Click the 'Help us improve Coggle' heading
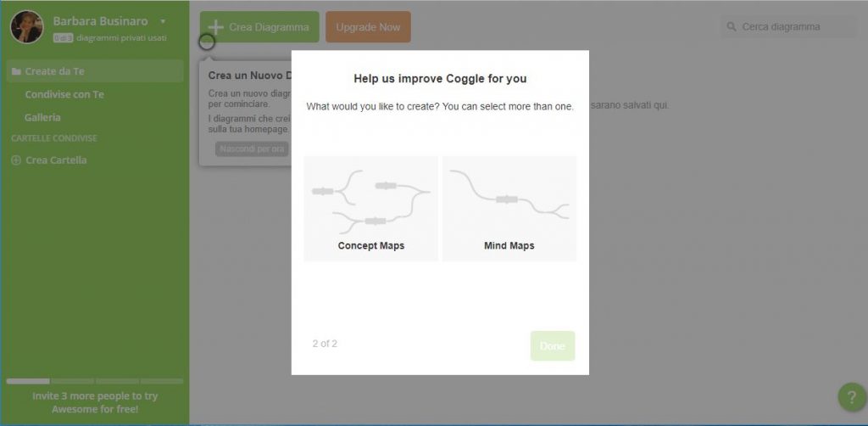The width and height of the screenshot is (868, 426). coord(440,79)
